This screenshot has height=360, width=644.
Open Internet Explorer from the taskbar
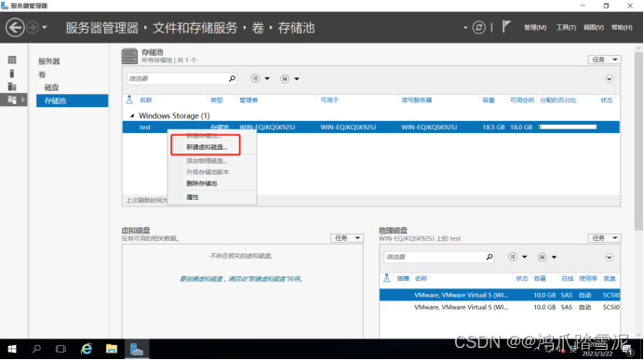point(87,350)
